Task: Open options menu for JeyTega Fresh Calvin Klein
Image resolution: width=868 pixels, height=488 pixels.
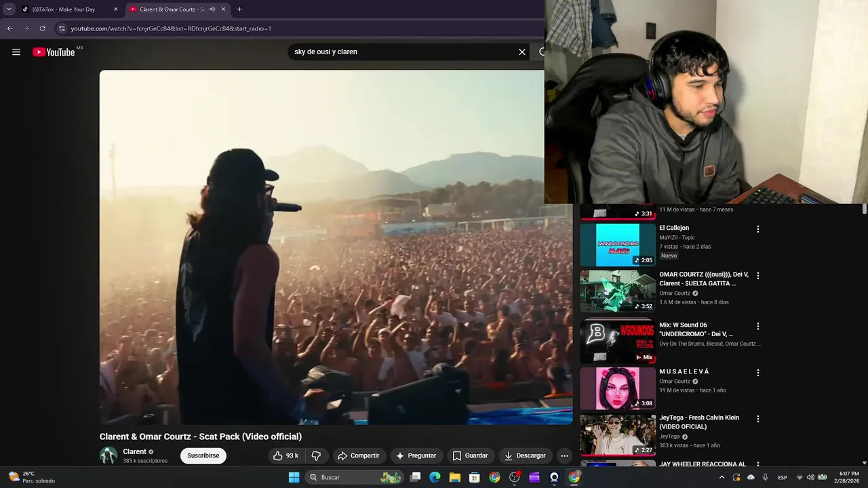Action: (758, 419)
